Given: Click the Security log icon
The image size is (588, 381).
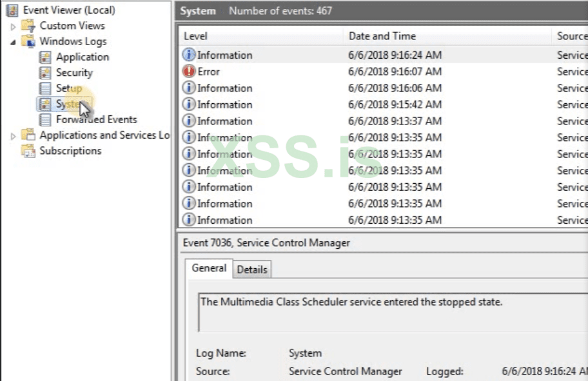Looking at the screenshot, I should 45,73.
